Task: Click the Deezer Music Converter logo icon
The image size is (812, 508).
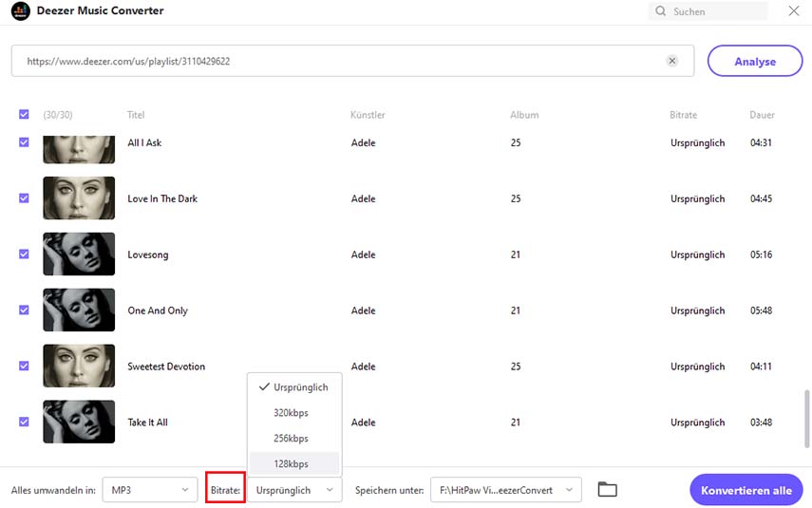Action: 20,10
